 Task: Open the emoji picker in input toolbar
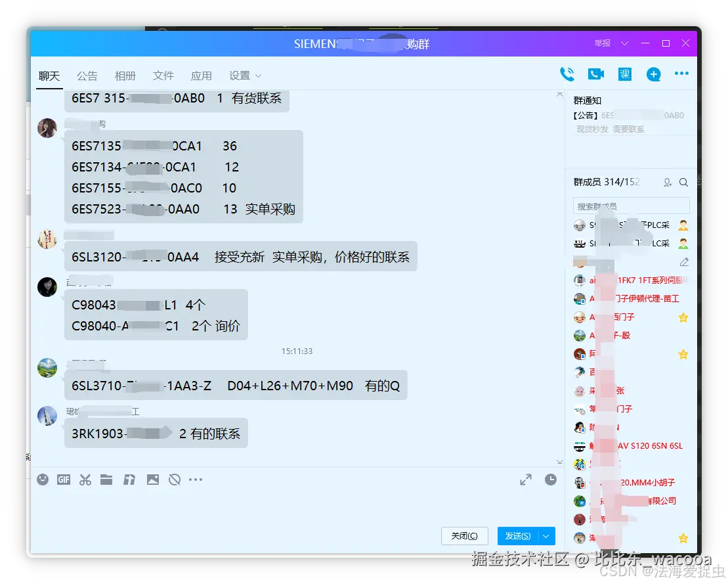43,480
